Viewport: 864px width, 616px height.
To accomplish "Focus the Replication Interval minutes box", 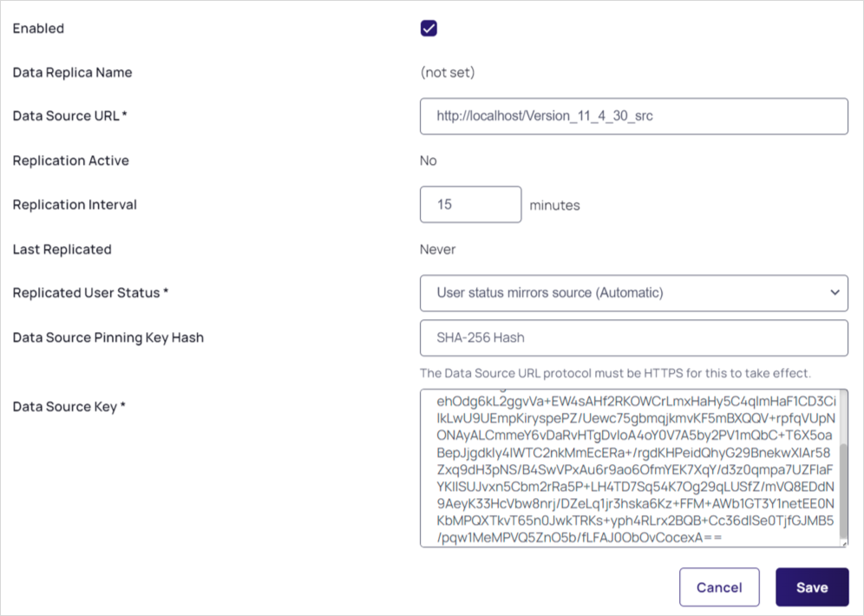I will click(470, 205).
